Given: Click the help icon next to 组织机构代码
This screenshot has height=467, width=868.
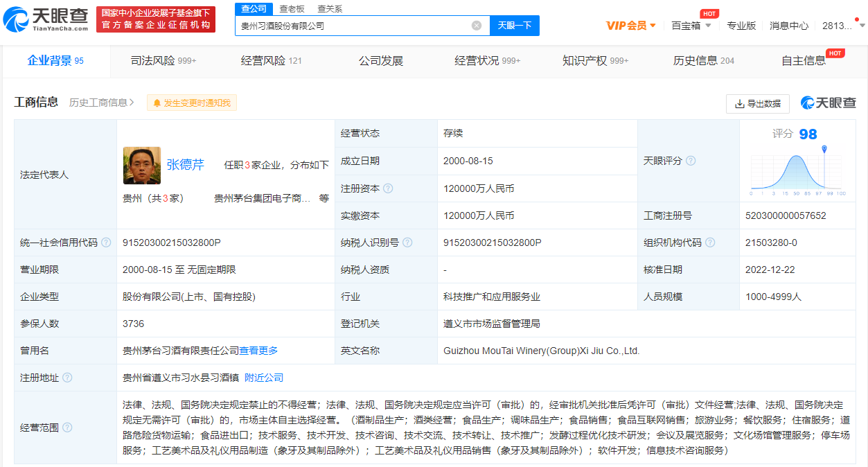Looking at the screenshot, I should pyautogui.click(x=710, y=243).
